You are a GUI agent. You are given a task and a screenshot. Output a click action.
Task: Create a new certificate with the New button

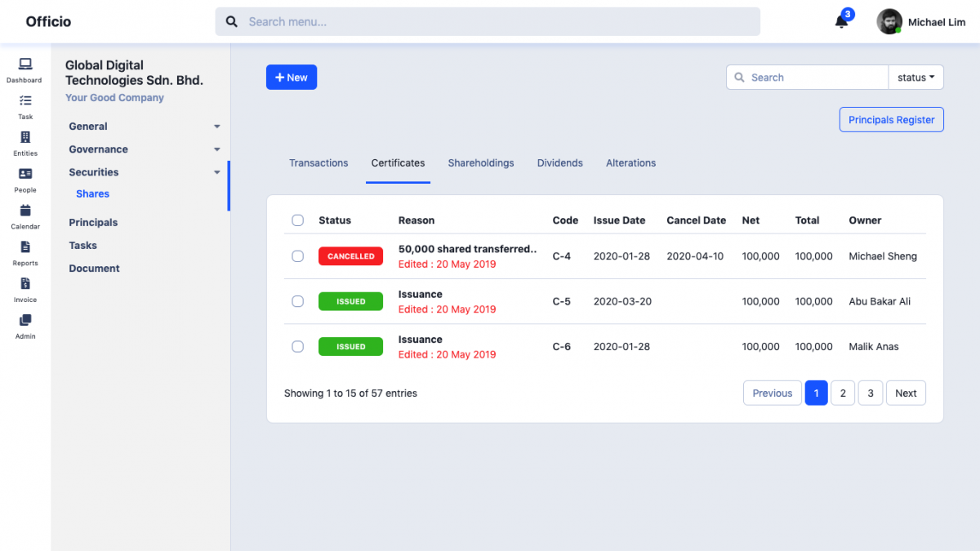291,77
